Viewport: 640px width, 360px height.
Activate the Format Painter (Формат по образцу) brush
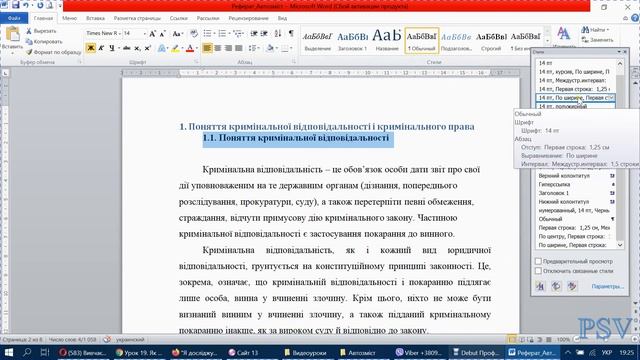click(29, 52)
